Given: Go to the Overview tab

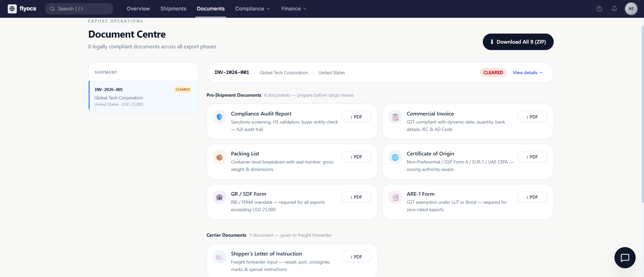Looking at the screenshot, I should 138,9.
